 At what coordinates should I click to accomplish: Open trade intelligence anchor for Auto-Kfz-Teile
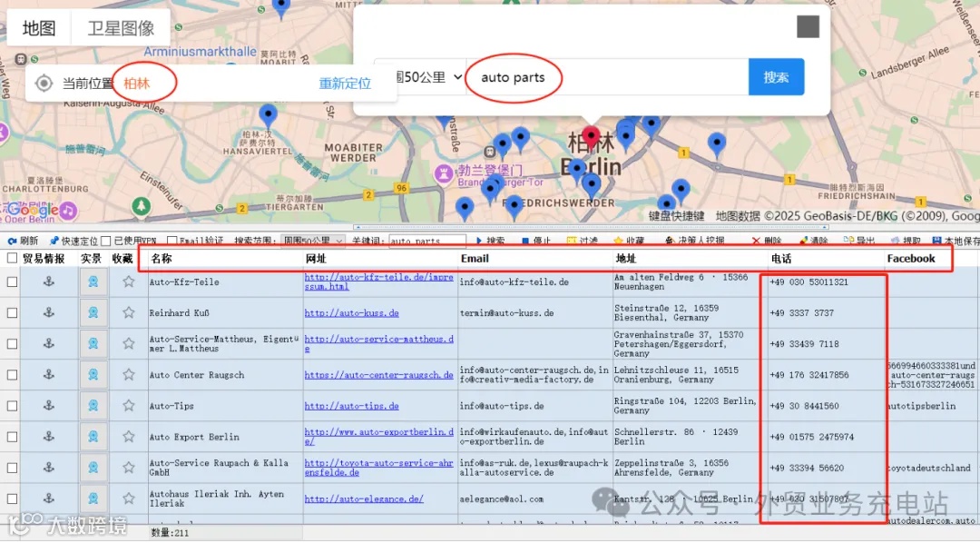click(49, 281)
